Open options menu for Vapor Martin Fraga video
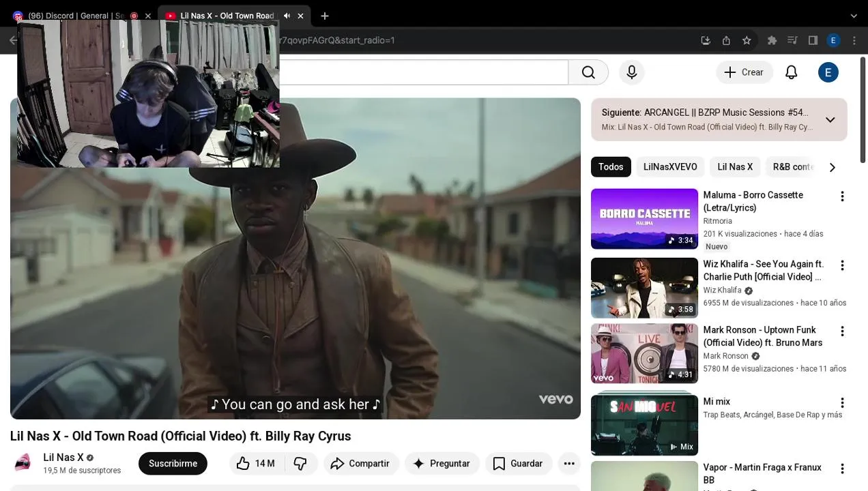The height and width of the screenshot is (491, 868). coord(842,469)
